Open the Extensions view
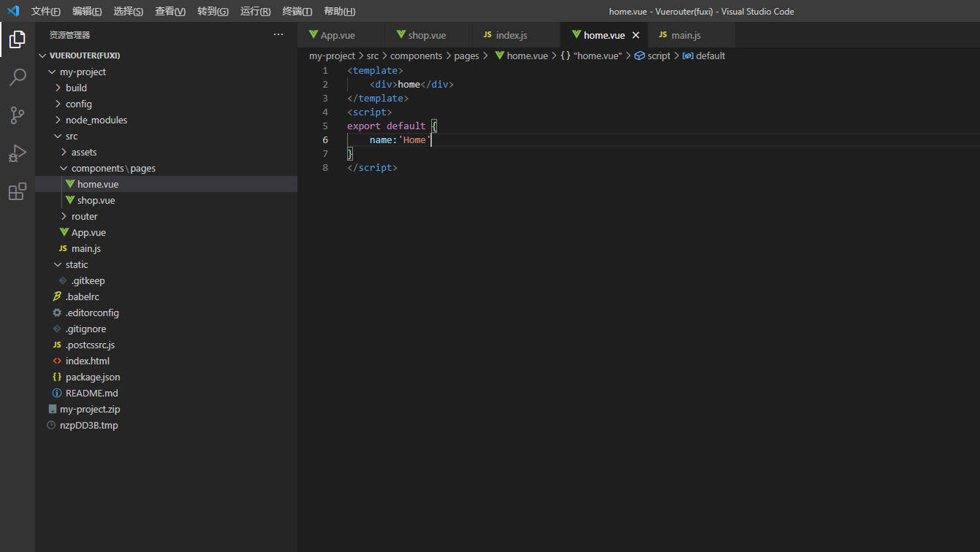The height and width of the screenshot is (552, 980). [18, 191]
